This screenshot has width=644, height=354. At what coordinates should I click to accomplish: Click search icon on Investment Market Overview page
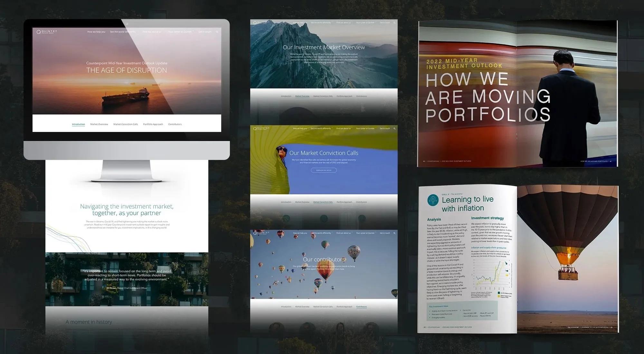394,23
